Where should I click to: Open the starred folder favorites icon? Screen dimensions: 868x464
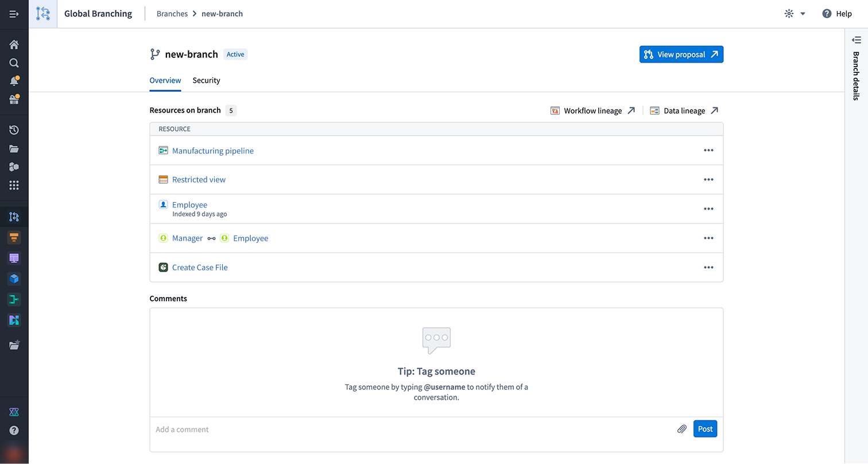[x=14, y=345]
